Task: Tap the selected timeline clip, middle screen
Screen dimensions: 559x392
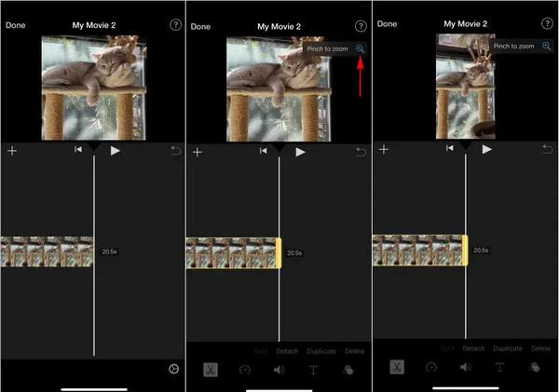Action: click(232, 253)
